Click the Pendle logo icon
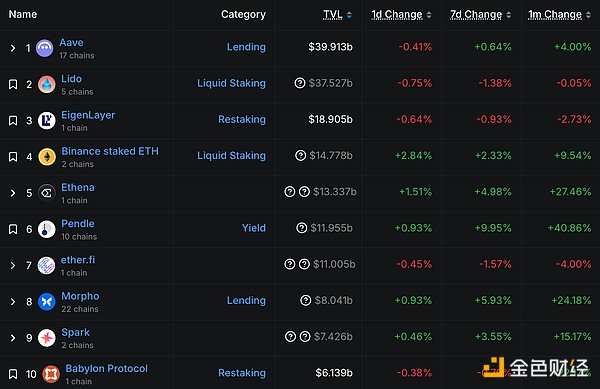This screenshot has width=600, height=389. (47, 229)
